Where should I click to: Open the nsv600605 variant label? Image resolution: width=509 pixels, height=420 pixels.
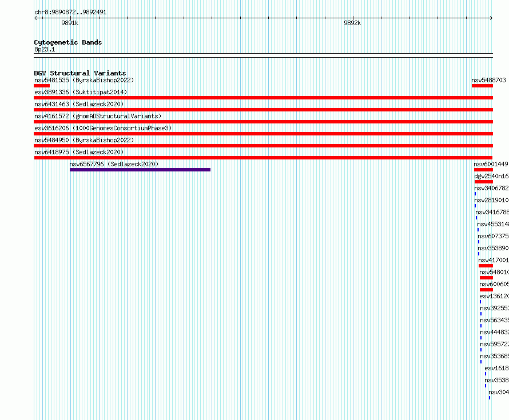494,284
